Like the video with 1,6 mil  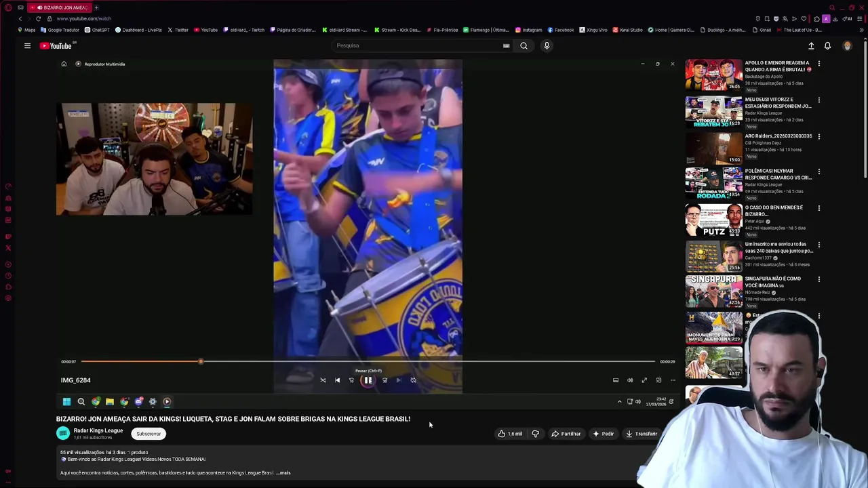tap(510, 434)
